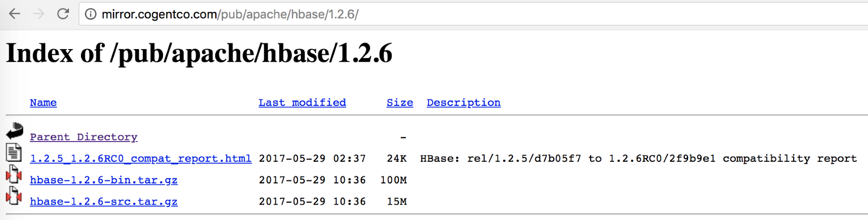Click the Parent Directory back-arrow icon

click(14, 131)
